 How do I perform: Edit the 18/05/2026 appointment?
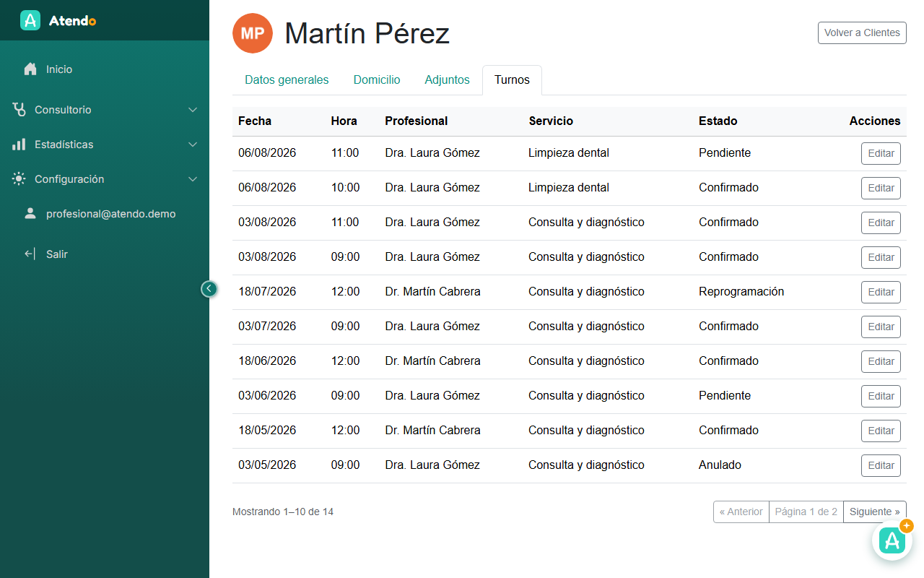pos(881,431)
